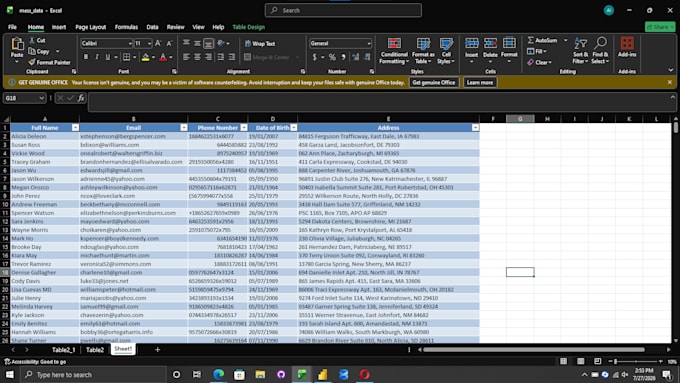Open the borders dropdown arrow
Viewport: 680px width, 383px height.
click(x=134, y=57)
